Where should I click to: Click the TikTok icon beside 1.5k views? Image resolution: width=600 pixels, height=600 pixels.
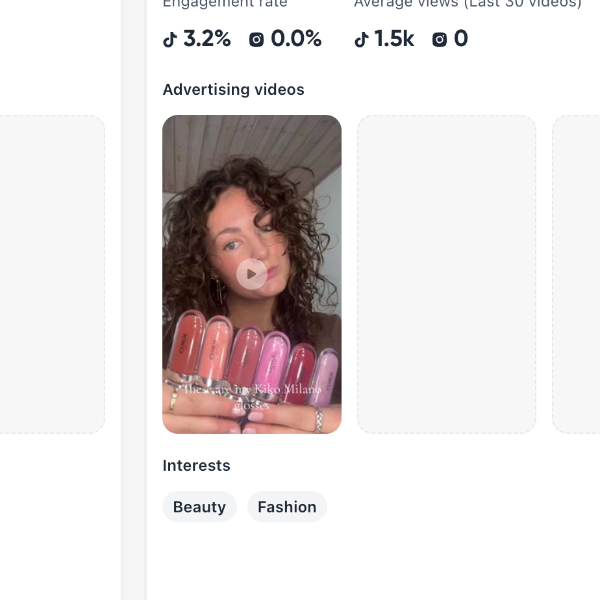click(x=361, y=39)
